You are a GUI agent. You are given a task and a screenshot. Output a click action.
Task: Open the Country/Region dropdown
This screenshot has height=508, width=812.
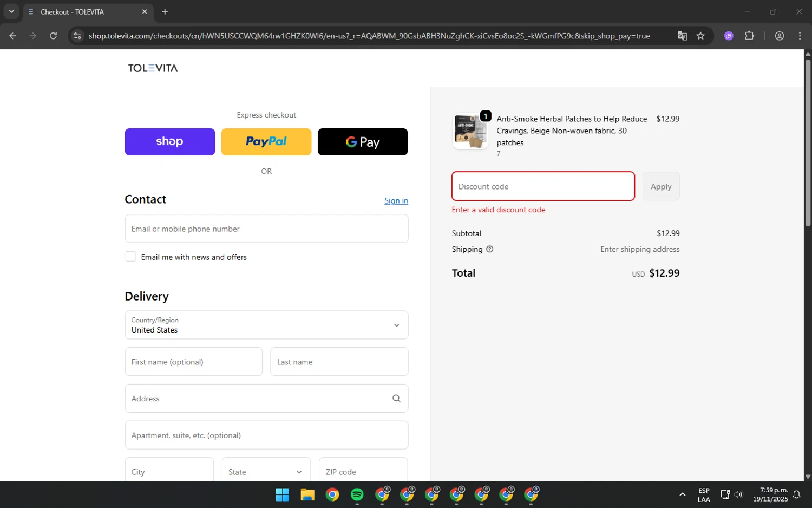point(266,325)
